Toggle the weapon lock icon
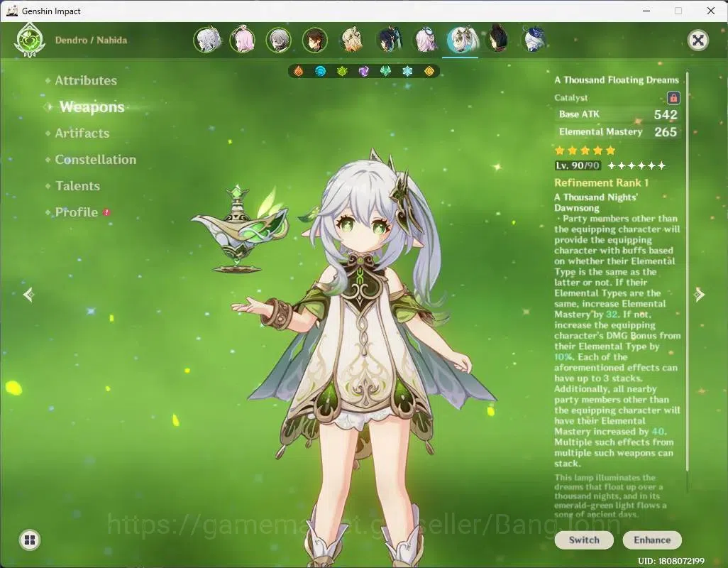 pyautogui.click(x=673, y=98)
